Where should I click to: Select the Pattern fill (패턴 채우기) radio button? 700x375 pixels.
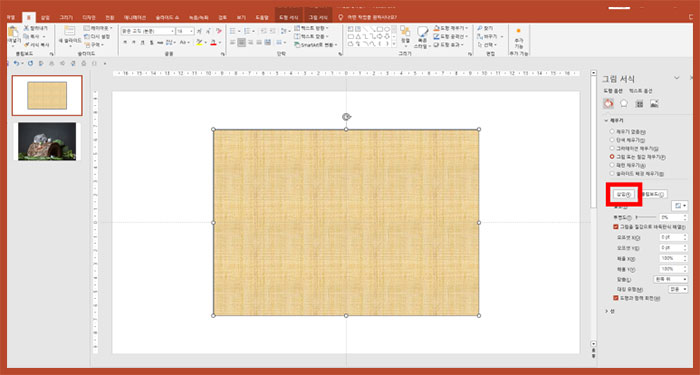point(612,165)
